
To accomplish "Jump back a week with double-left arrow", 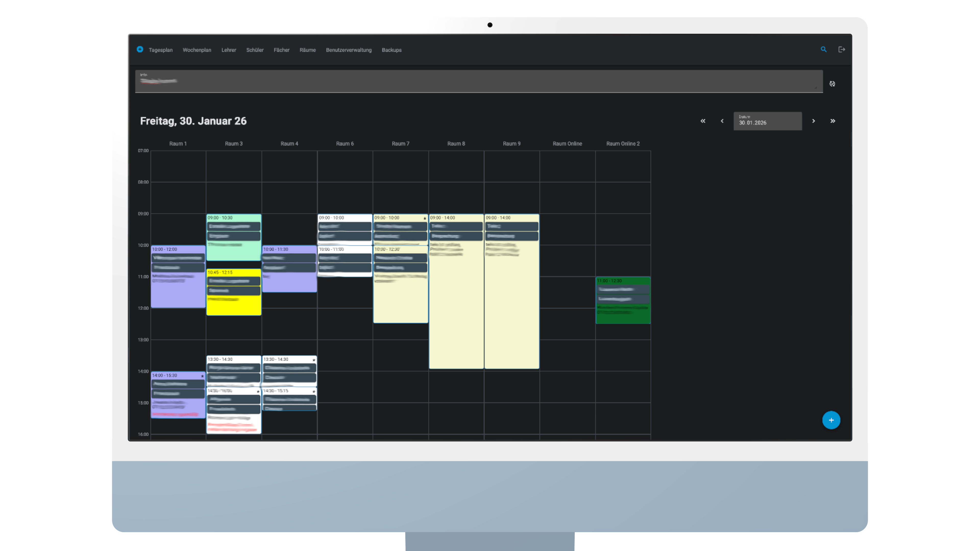I will point(703,121).
